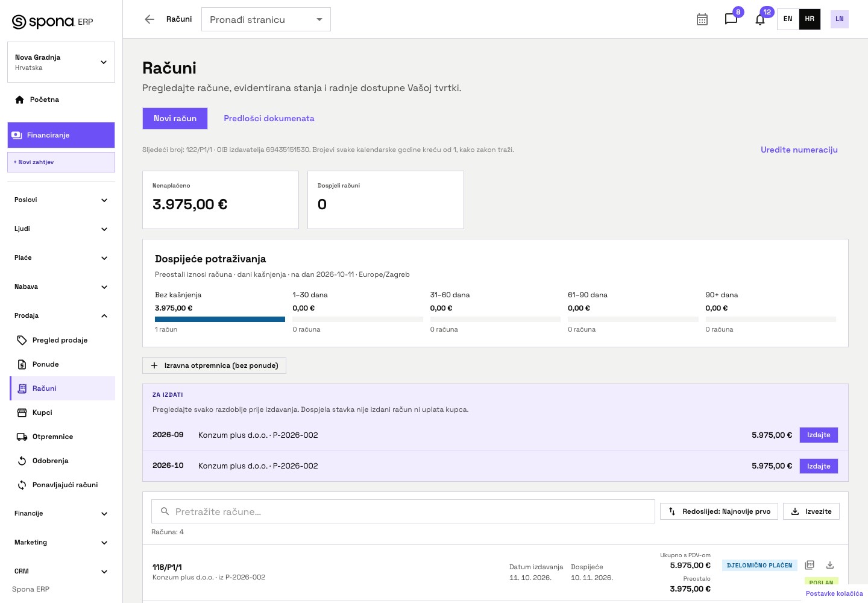Open Predlošci dokumenata link

point(269,118)
